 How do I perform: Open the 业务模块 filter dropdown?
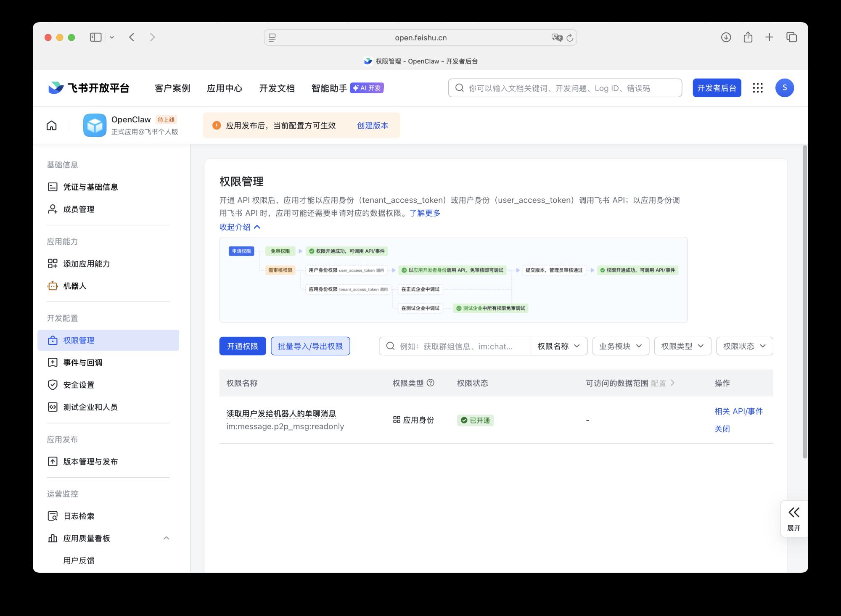[x=620, y=346]
